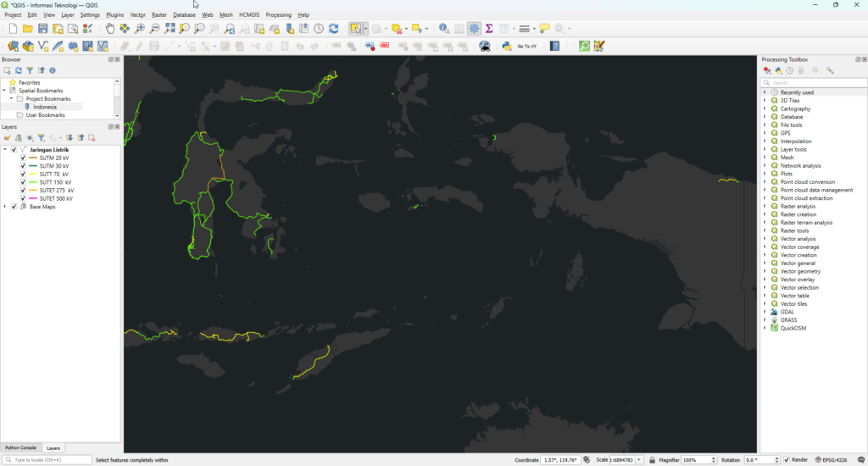Screen dimensions: 868x466
Task: Open the Scale dropdown in status bar
Action: pyautogui.click(x=639, y=460)
